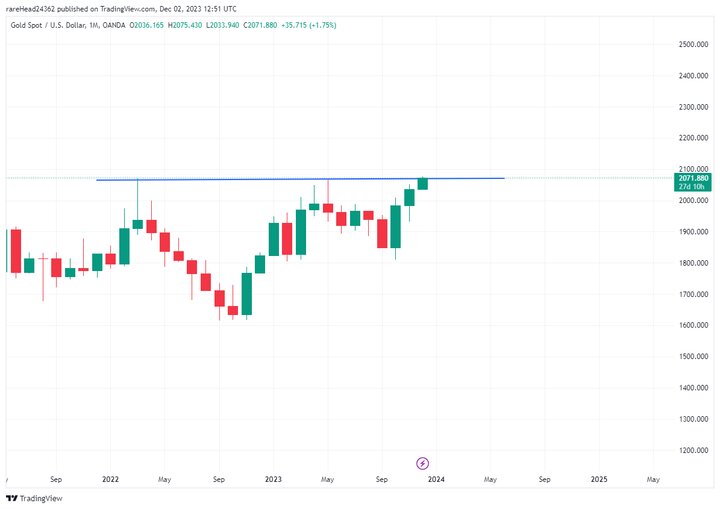Click the 27d 10h countdown label

pyautogui.click(x=692, y=186)
